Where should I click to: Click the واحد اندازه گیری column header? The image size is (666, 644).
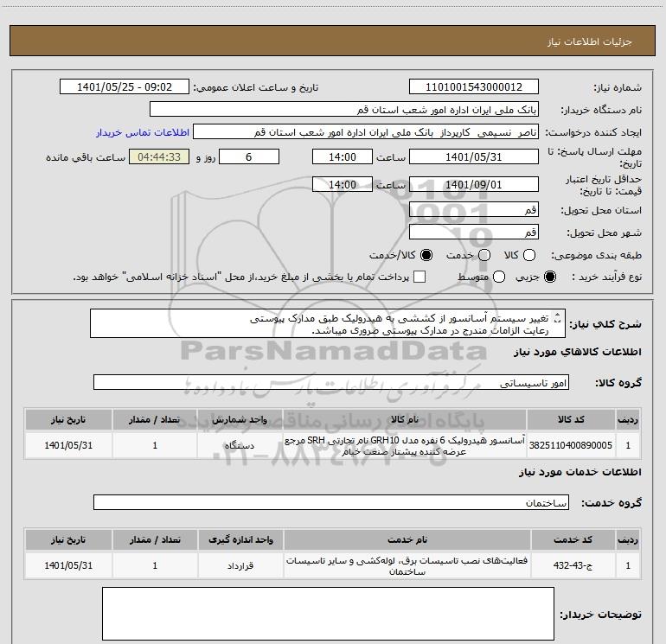click(x=240, y=539)
